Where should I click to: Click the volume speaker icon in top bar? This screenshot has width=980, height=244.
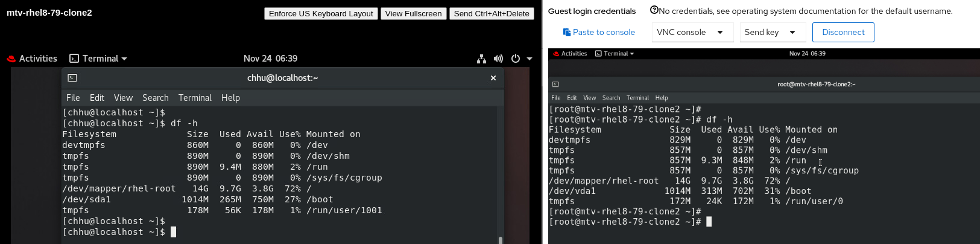point(498,59)
